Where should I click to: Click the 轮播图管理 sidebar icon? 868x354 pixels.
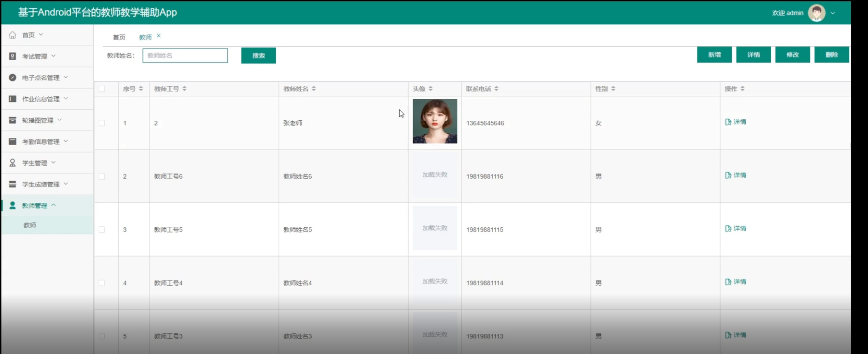pyautogui.click(x=12, y=120)
